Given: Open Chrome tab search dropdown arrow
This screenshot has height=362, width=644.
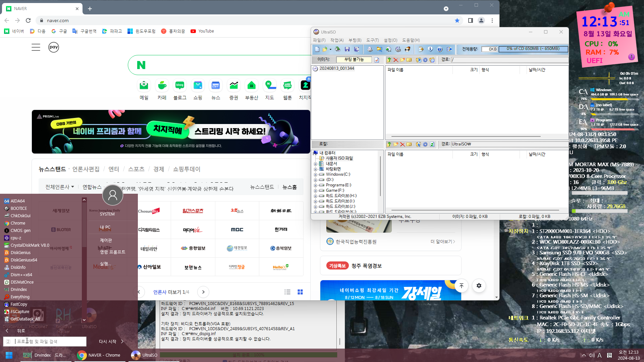Looking at the screenshot, I should click(446, 9).
